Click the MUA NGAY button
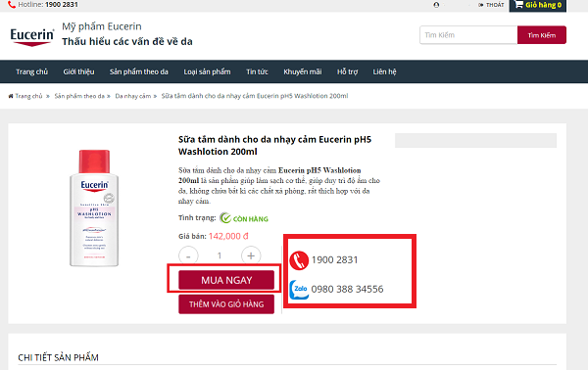Screen dimensions: 588x370 pos(226,280)
